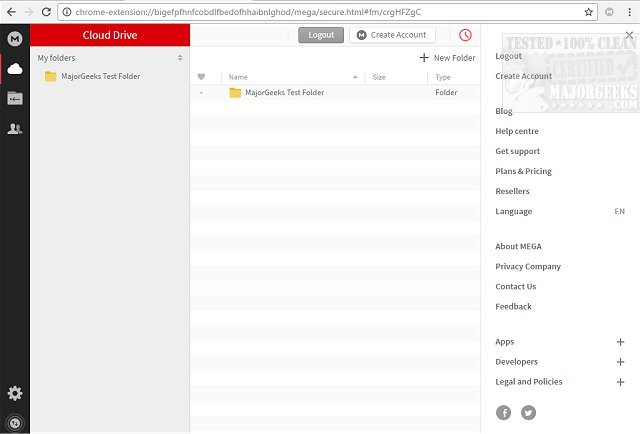The width and height of the screenshot is (640, 434).
Task: Click the MEGA logo in sidebar
Action: click(x=14, y=39)
